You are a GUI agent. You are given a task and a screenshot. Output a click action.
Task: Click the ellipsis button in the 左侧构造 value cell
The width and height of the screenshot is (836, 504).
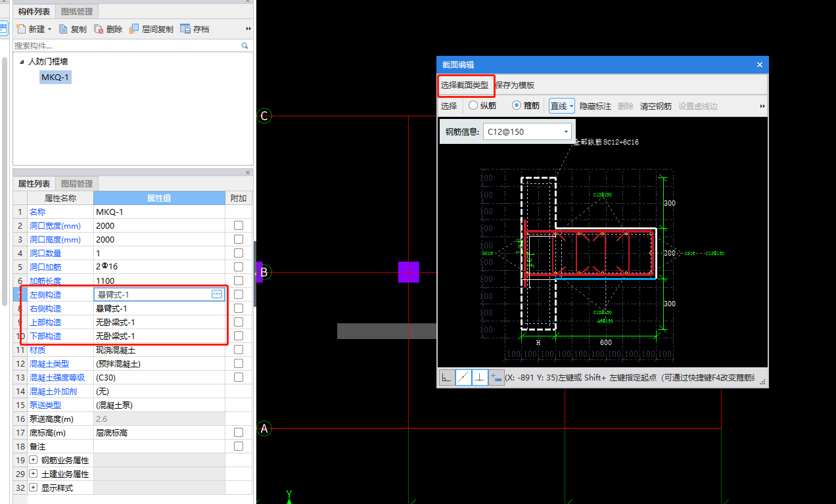(x=217, y=294)
